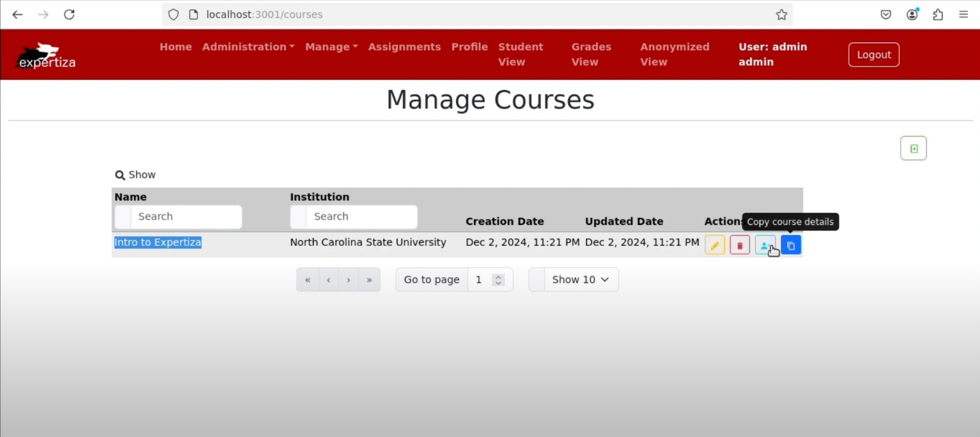Expand the Administration dropdown menu
The height and width of the screenshot is (437, 980).
coord(248,47)
